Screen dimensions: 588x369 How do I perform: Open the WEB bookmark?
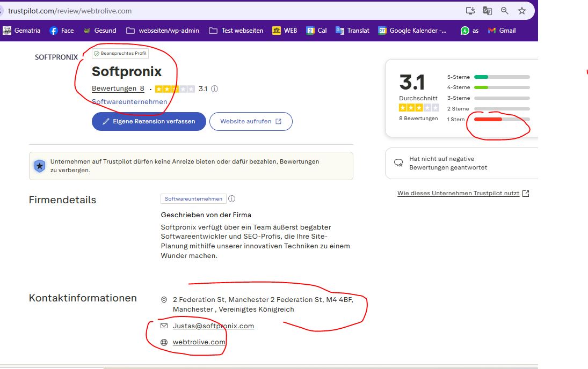coord(285,31)
